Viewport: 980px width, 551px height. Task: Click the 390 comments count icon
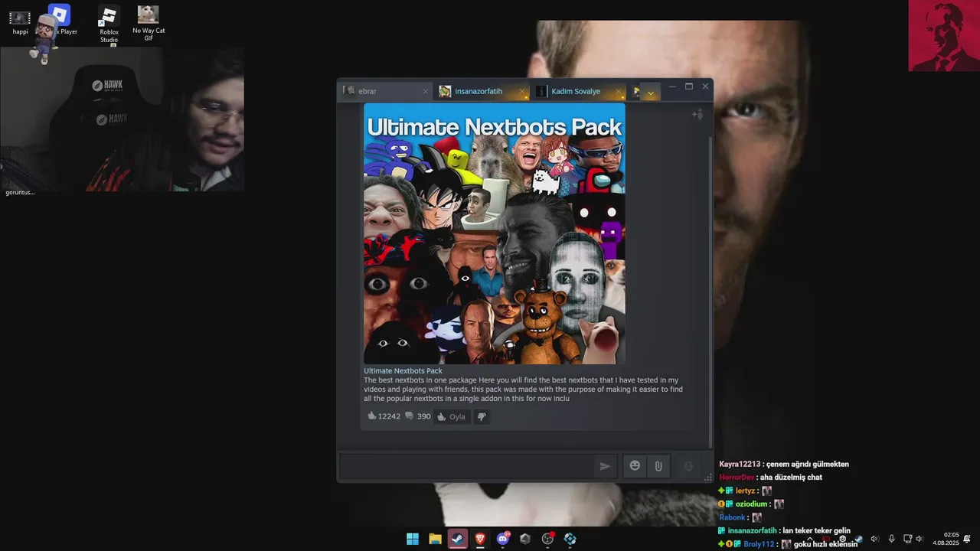[410, 416]
